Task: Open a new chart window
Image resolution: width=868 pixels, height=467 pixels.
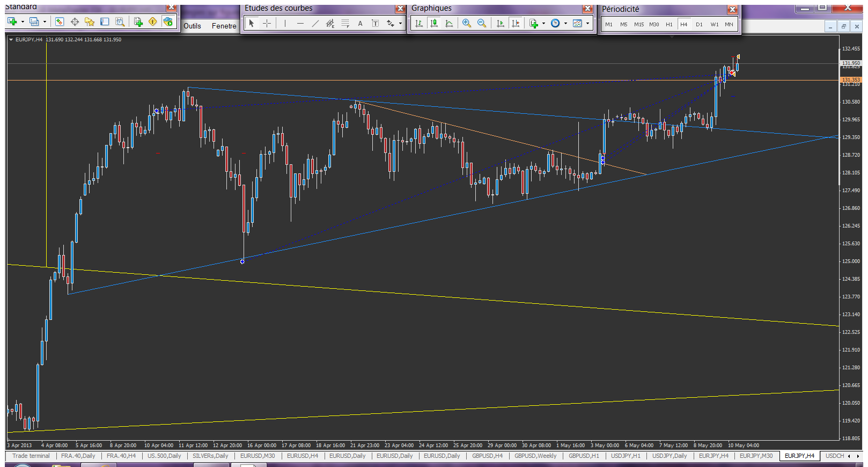Action: point(12,21)
